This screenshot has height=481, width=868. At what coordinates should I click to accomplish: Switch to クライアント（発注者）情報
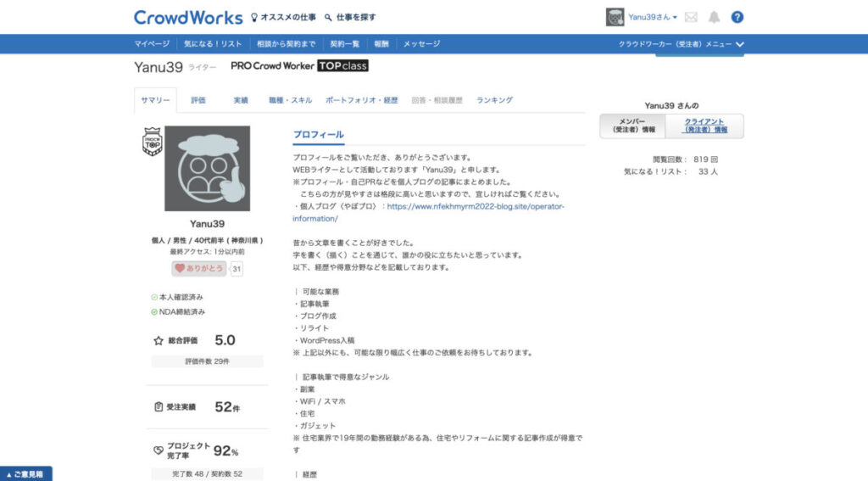point(704,126)
